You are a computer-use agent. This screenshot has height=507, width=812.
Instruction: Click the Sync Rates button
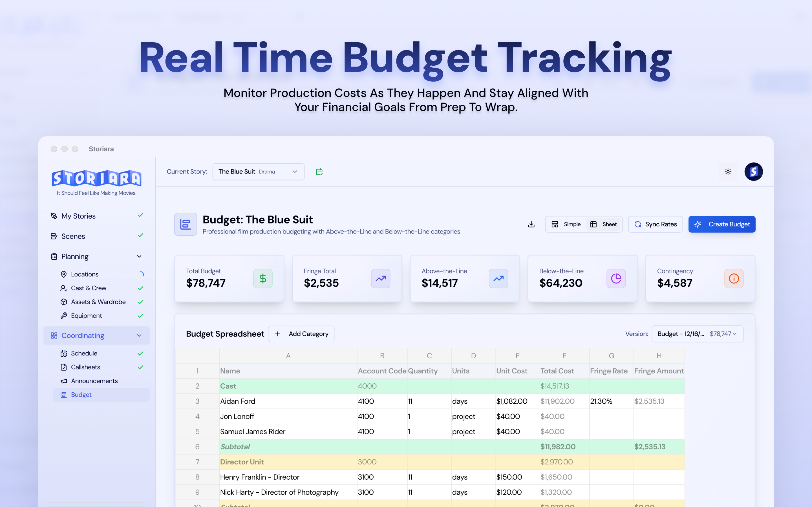(655, 224)
